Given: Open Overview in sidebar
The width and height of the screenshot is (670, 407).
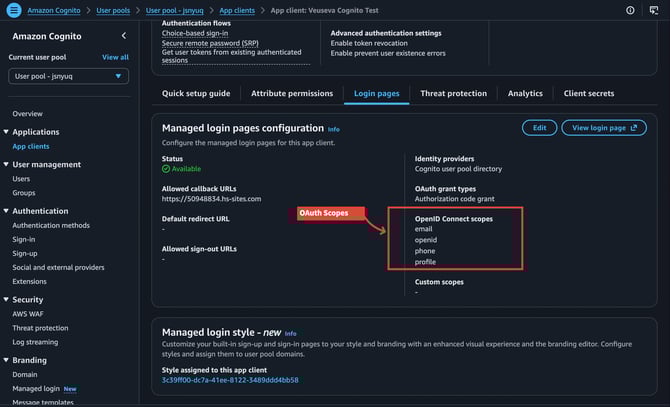Looking at the screenshot, I should pos(27,114).
